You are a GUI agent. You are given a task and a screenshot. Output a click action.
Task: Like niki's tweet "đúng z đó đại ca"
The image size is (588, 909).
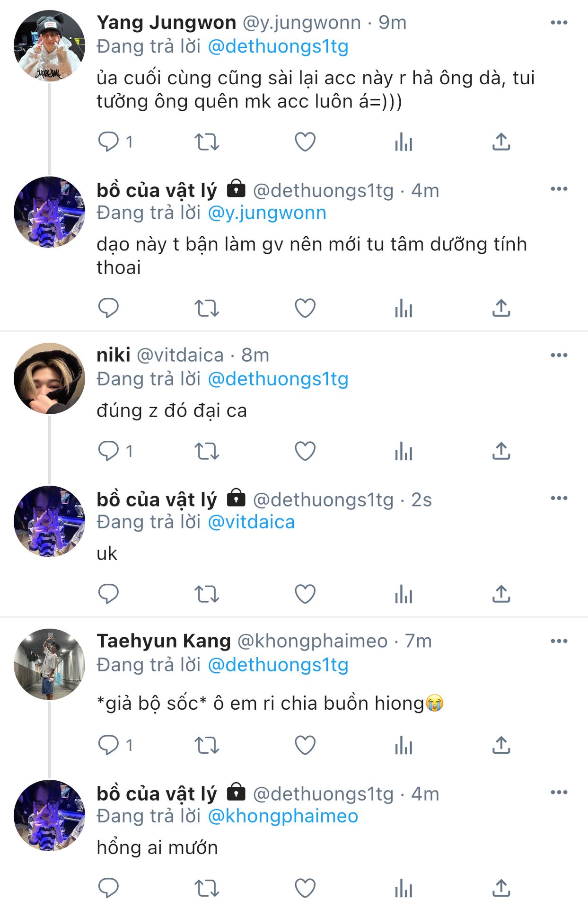305,451
